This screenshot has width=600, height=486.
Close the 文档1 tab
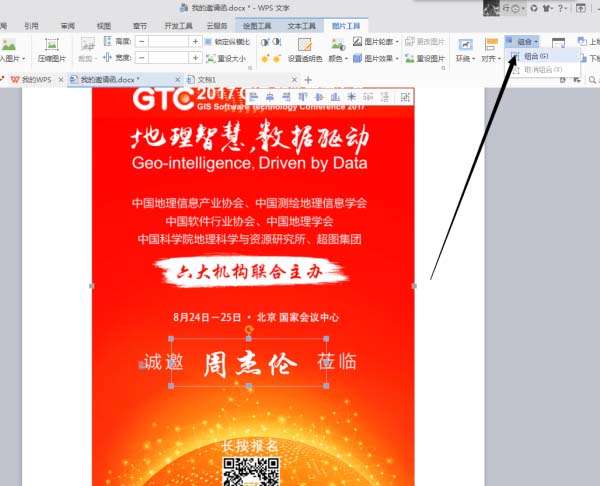click(294, 80)
